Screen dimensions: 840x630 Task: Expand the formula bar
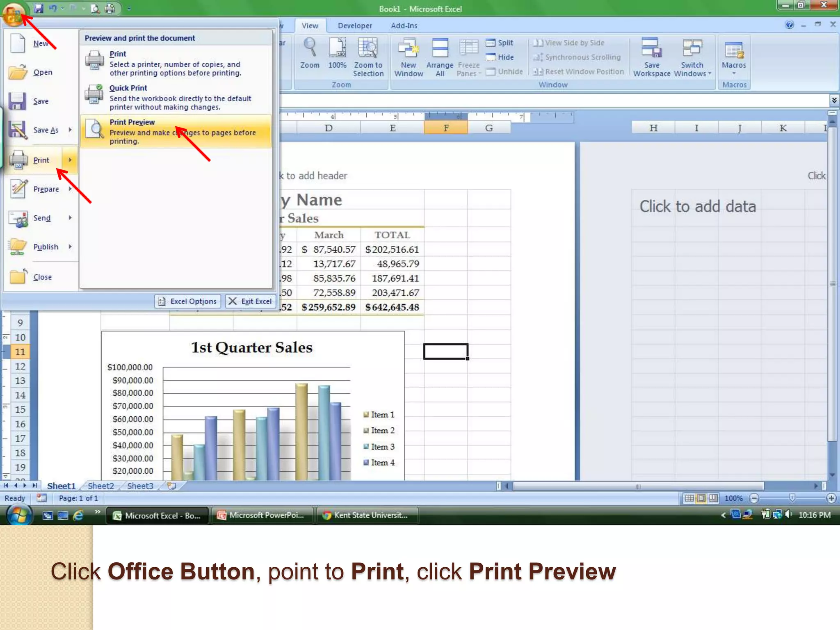pos(834,100)
